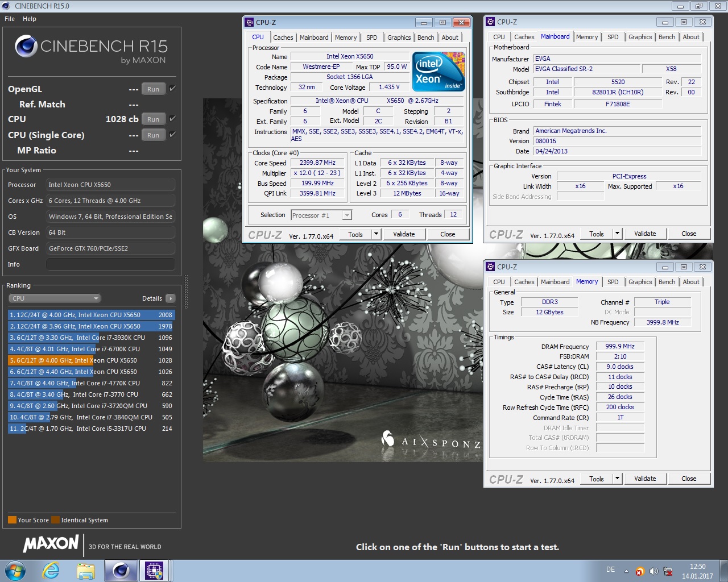Select ranking row Core i7-3720QM
The image size is (728, 582).
click(91, 406)
